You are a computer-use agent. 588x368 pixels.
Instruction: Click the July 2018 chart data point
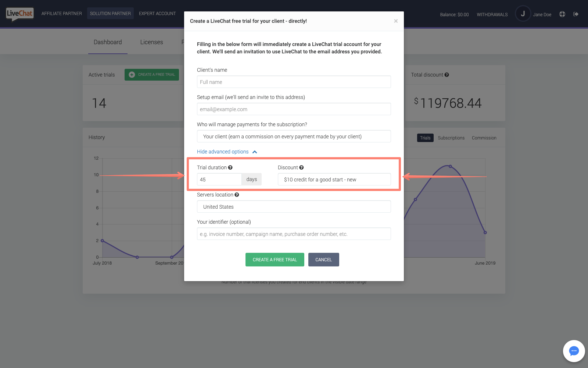(x=102, y=241)
